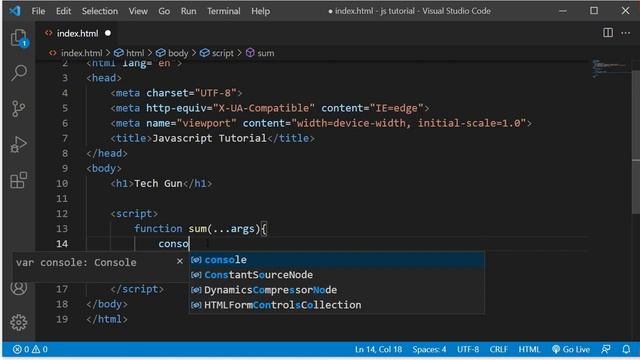Image resolution: width=640 pixels, height=360 pixels.
Task: Open the Explorer view in activity bar
Action: point(19,38)
